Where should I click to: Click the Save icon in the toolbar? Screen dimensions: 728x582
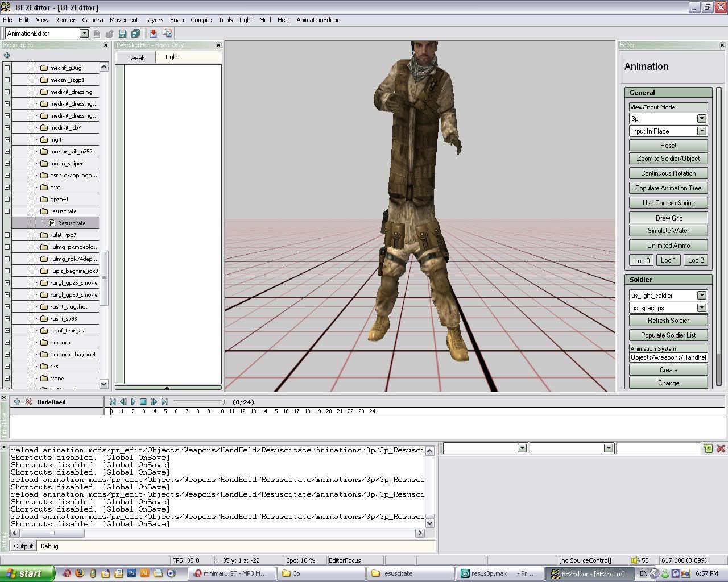pyautogui.click(x=122, y=34)
